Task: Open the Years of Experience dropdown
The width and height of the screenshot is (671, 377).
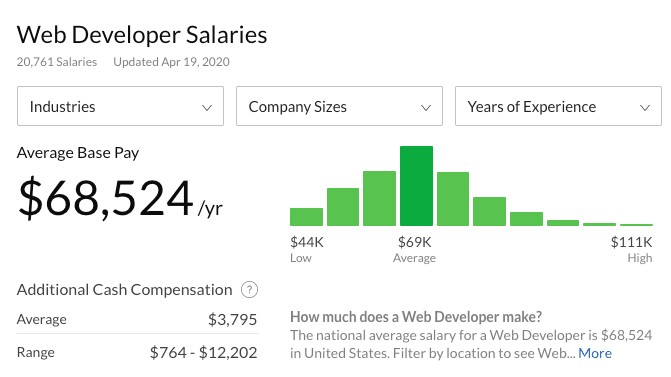Action: [x=558, y=106]
